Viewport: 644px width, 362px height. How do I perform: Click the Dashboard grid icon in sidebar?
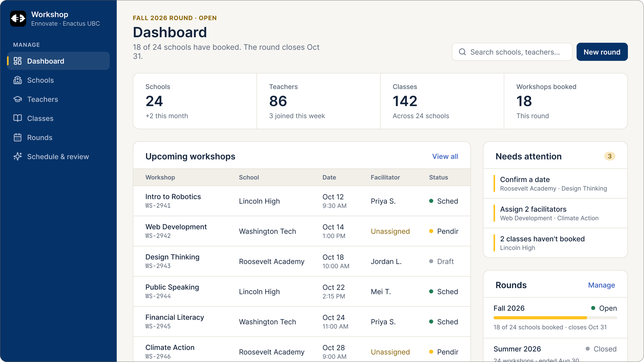click(18, 61)
